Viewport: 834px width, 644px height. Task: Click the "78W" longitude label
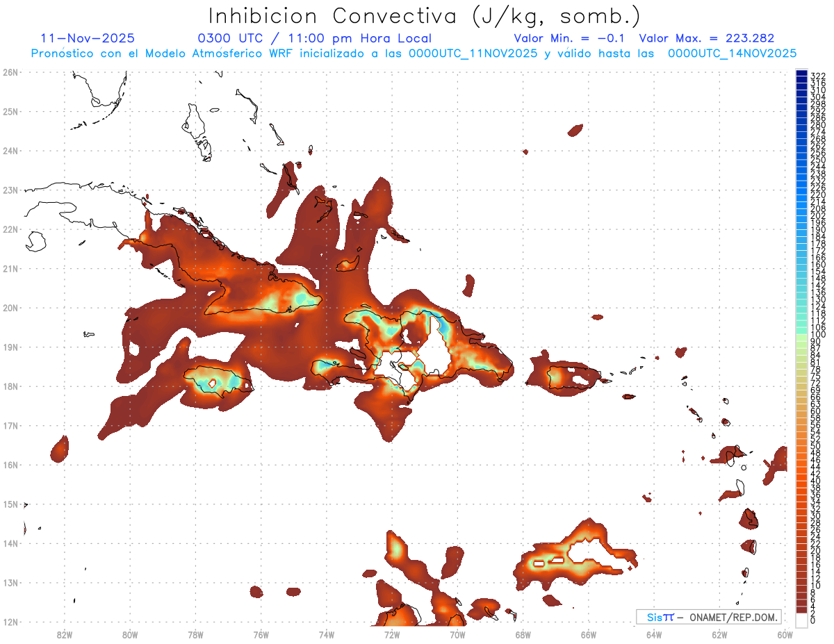tap(195, 634)
